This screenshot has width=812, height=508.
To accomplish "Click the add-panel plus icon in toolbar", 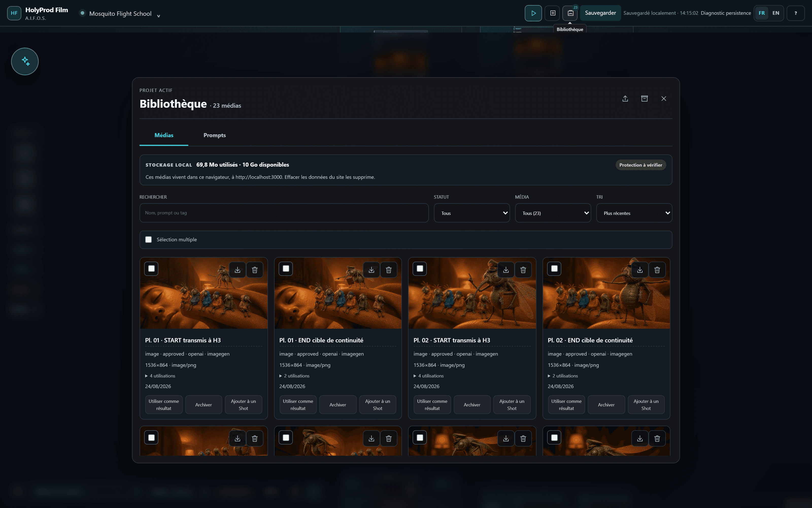I will click(x=553, y=13).
